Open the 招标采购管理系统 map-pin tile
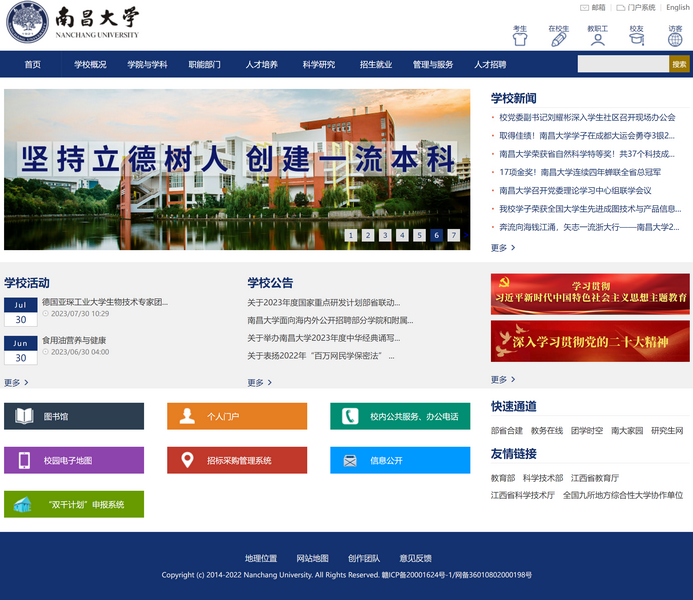Screen dimensions: 693x600 pos(237,460)
